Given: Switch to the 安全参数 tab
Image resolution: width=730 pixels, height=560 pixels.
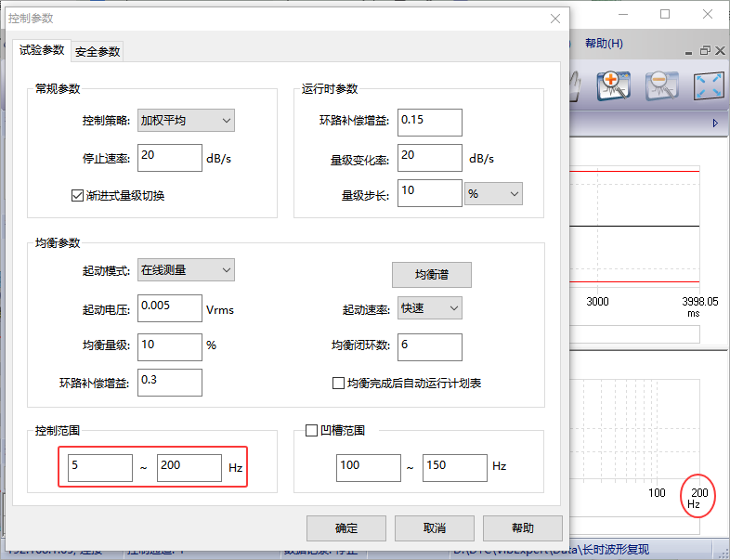Looking at the screenshot, I should (x=98, y=51).
